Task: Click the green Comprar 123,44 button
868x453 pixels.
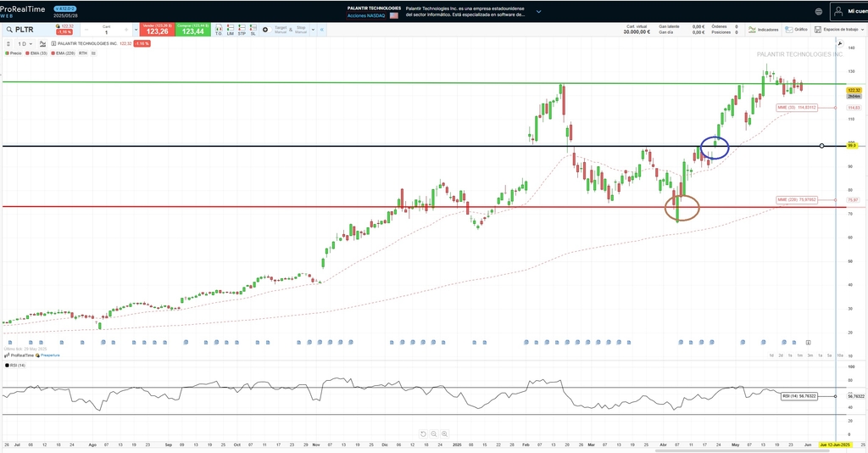Action: click(193, 30)
